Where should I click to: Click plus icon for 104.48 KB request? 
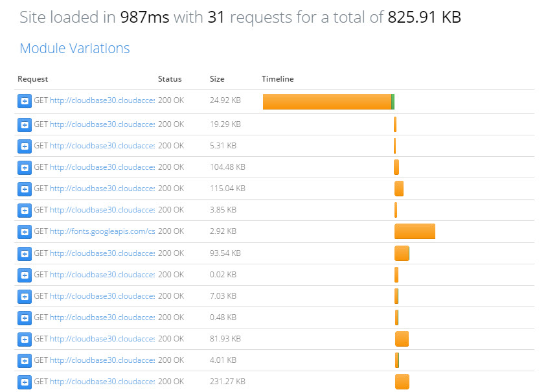25,168
